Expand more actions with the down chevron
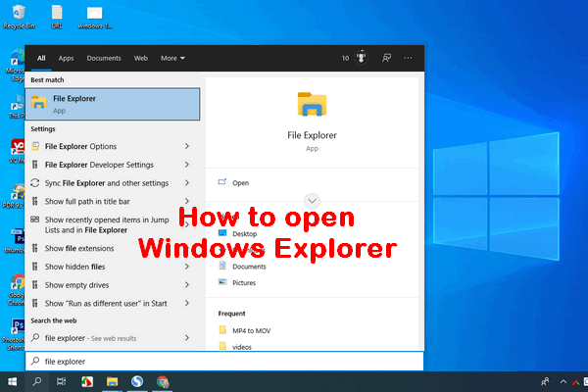 point(312,201)
